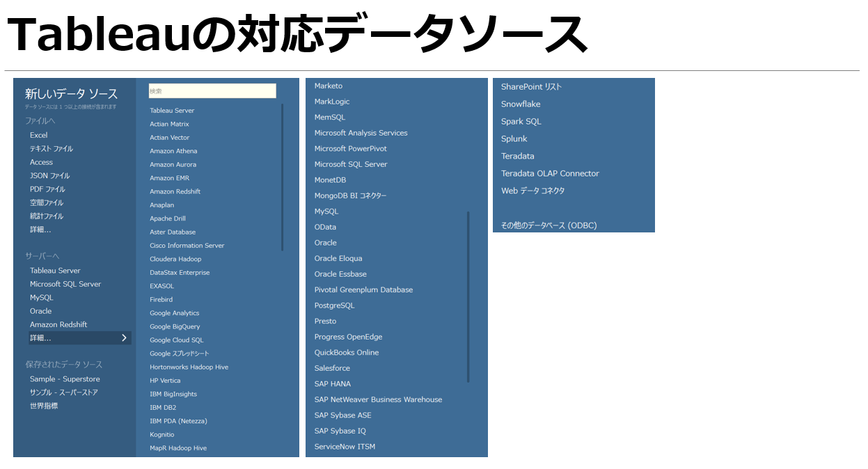Select Amazon Aurora connector
Viewport: 868px width, 469px height.
point(173,164)
